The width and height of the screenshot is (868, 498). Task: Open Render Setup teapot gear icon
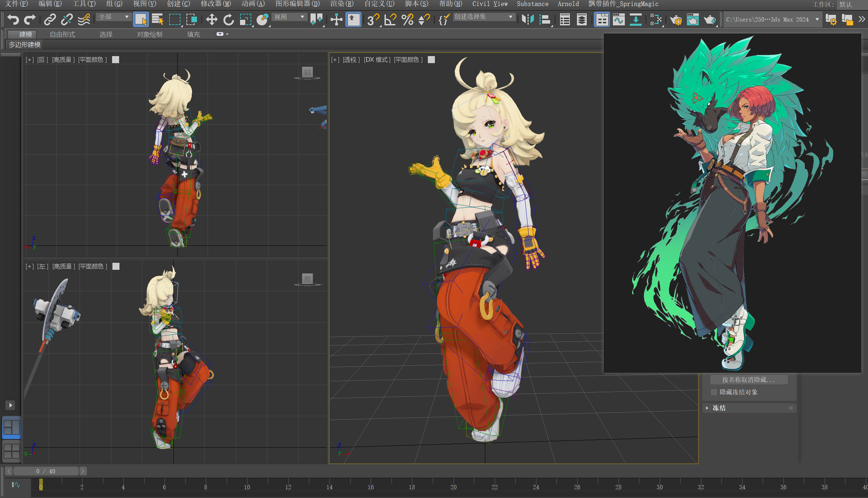tap(676, 19)
